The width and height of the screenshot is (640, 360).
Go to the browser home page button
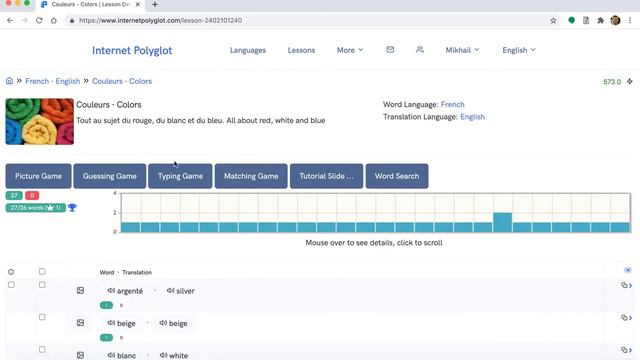[x=54, y=20]
